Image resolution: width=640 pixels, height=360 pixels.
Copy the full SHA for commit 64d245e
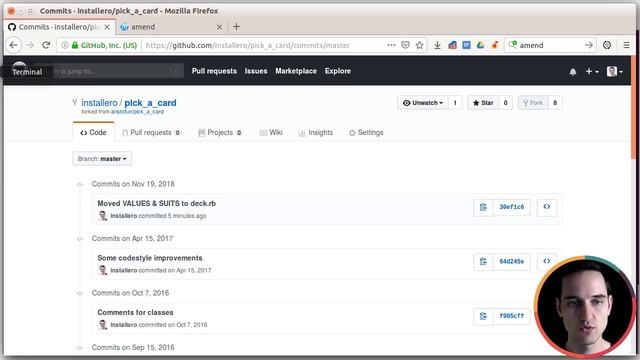pos(483,261)
